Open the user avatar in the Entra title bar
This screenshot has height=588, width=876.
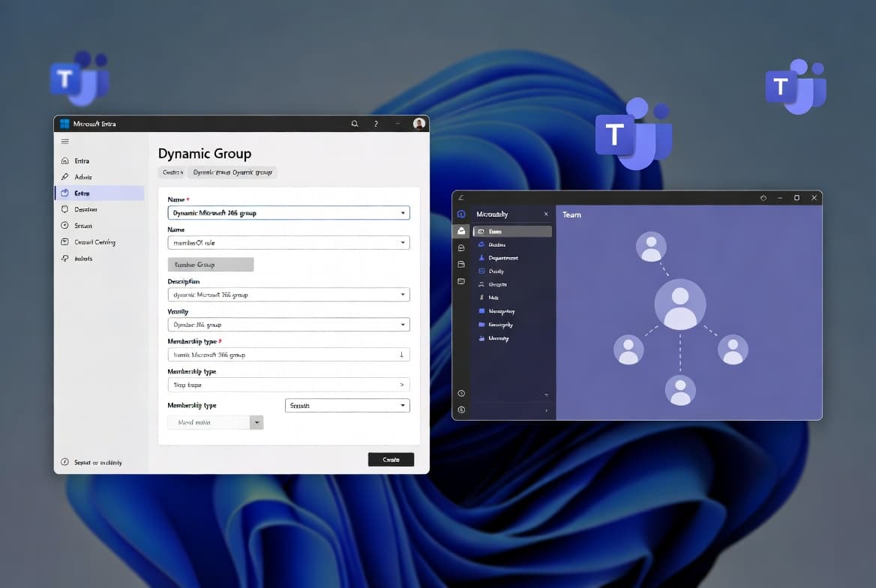click(419, 124)
